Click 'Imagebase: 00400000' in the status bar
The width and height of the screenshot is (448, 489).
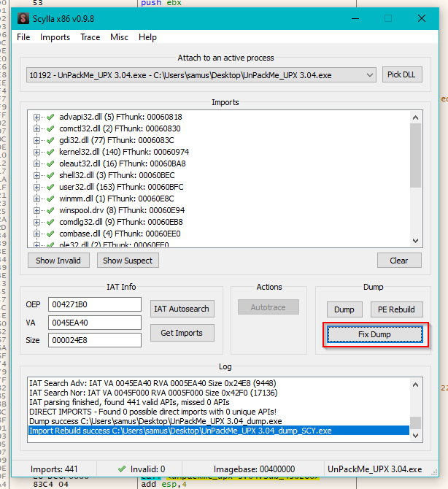[254, 469]
